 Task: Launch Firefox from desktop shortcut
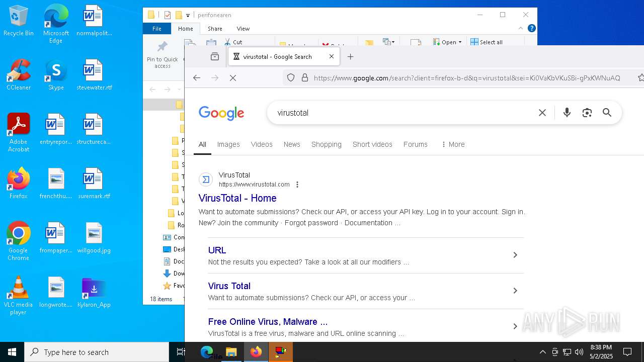click(x=19, y=183)
